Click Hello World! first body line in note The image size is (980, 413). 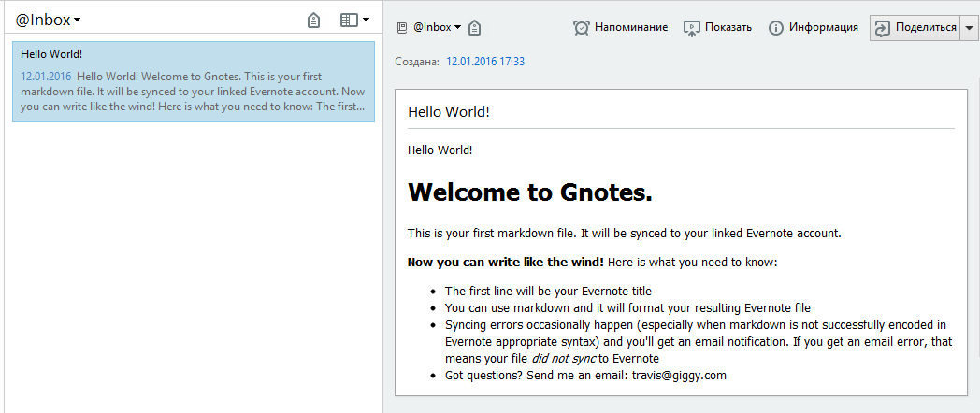440,150
